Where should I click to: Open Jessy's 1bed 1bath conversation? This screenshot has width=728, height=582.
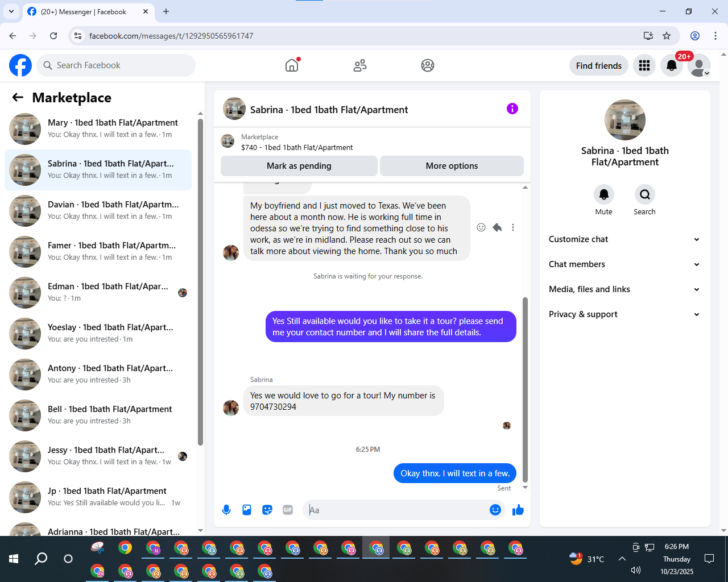point(98,456)
